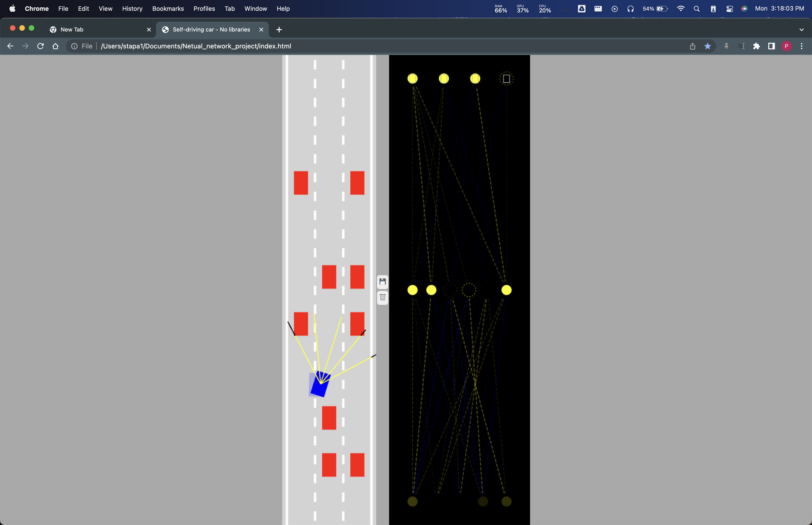The width and height of the screenshot is (812, 525).
Task: Open the Bookmarks menu
Action: coord(168,9)
